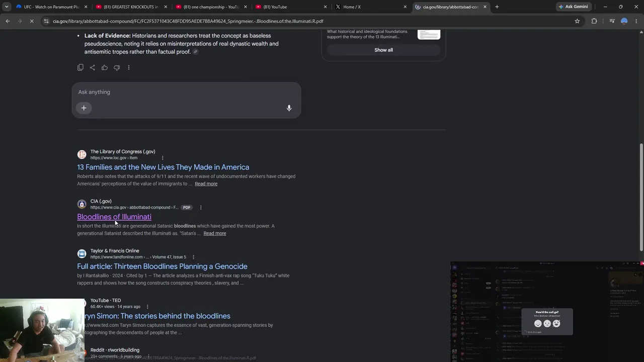Click the 'Reddit · r/worldbuilding' source name

click(115, 350)
